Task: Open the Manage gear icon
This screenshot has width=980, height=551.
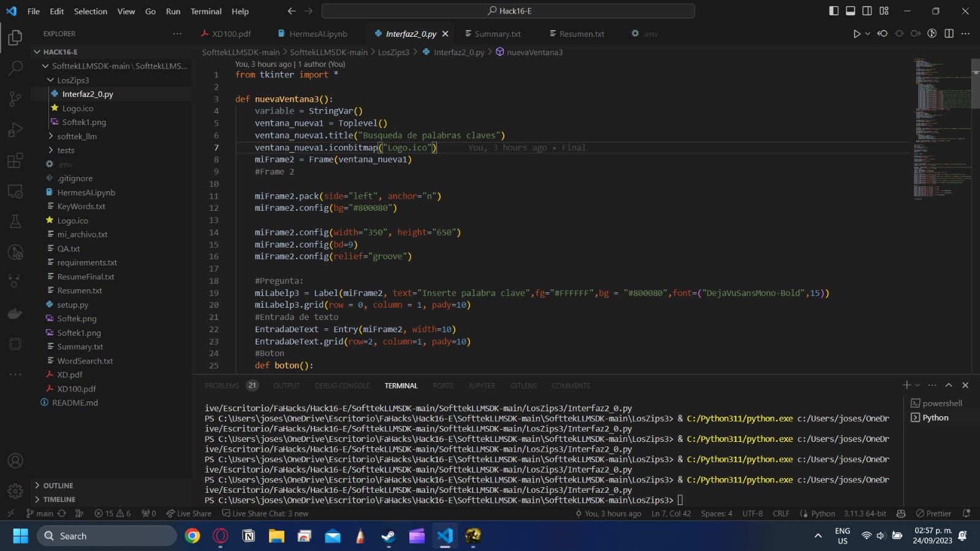Action: tap(15, 491)
